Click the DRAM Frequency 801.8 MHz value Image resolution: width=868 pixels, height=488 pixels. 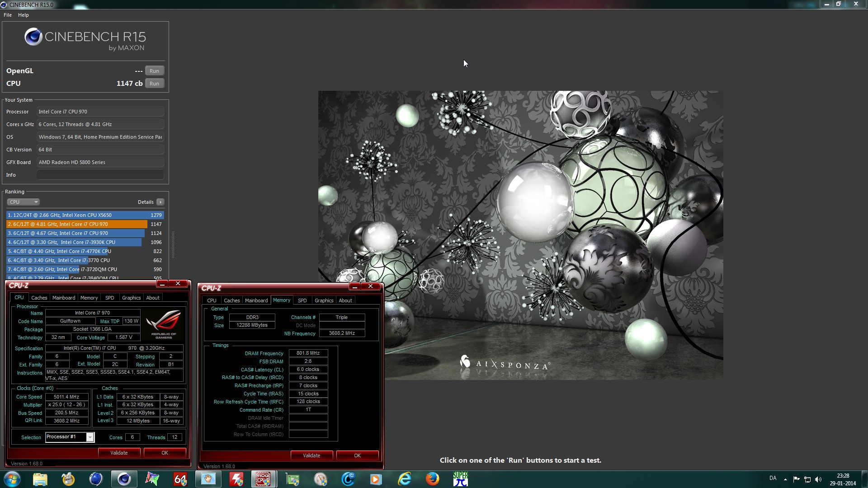(308, 353)
